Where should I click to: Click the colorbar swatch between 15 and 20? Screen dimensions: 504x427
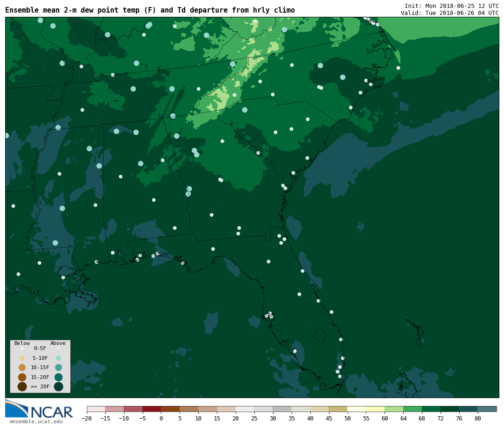click(227, 409)
